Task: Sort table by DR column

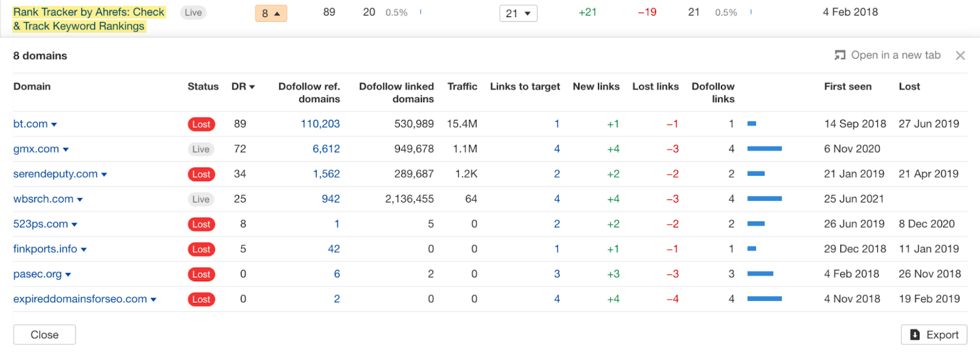Action: [243, 87]
